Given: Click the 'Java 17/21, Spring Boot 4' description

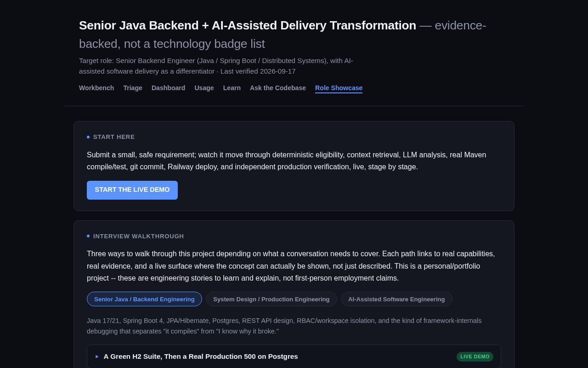Looking at the screenshot, I should coord(284,326).
